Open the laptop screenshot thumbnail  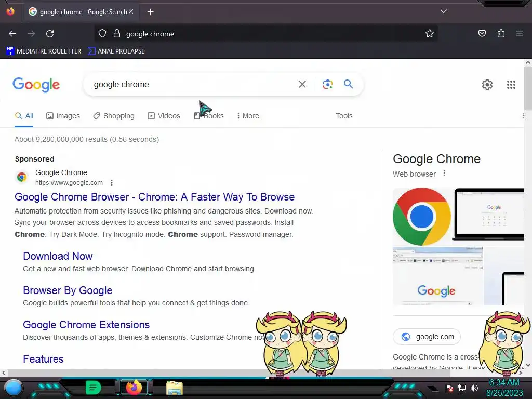tap(488, 217)
